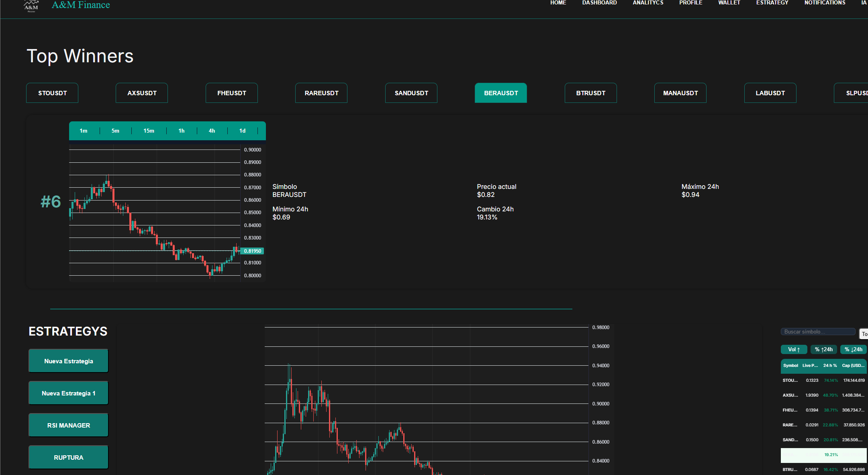The width and height of the screenshot is (868, 475).
Task: Switch to the 4h candle interval
Action: click(x=212, y=131)
